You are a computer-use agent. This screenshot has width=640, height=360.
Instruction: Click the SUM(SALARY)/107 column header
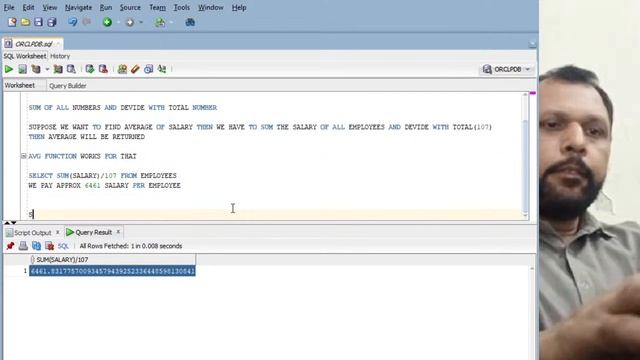coord(112,260)
